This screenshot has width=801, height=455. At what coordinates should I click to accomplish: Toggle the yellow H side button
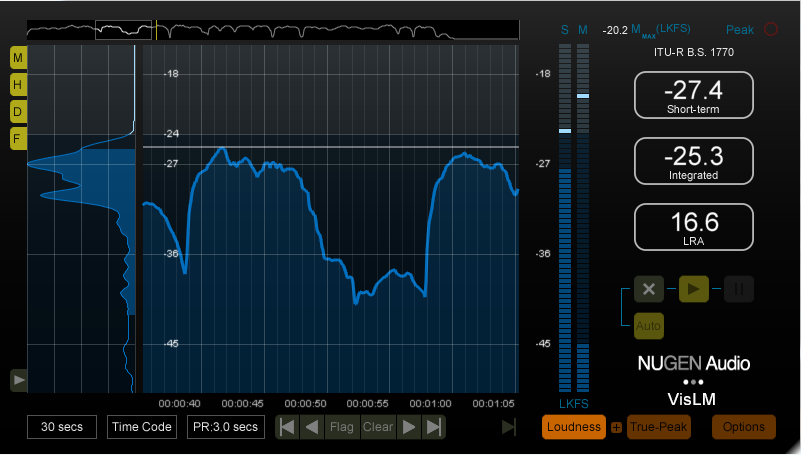(18, 84)
